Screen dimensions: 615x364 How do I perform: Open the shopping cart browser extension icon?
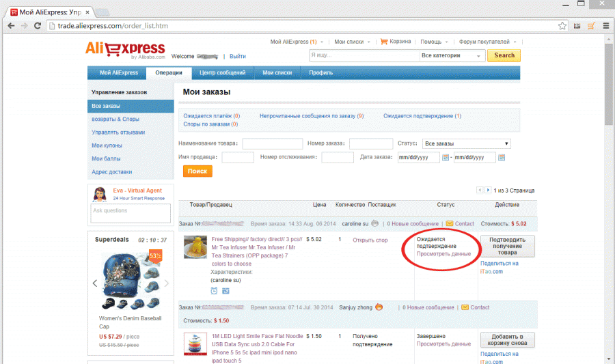pyautogui.click(x=591, y=26)
